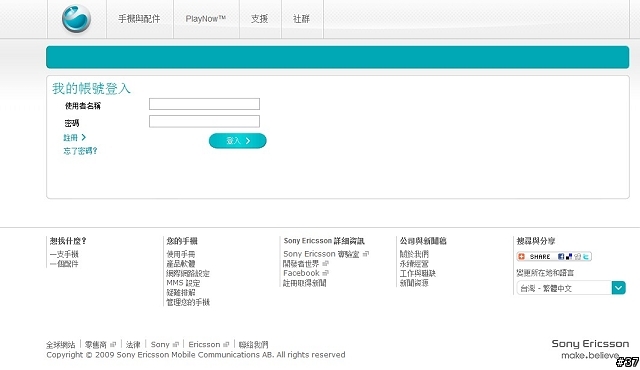Open the 註冊取得新聞 footer link
The height and width of the screenshot is (370, 640).
click(x=304, y=283)
